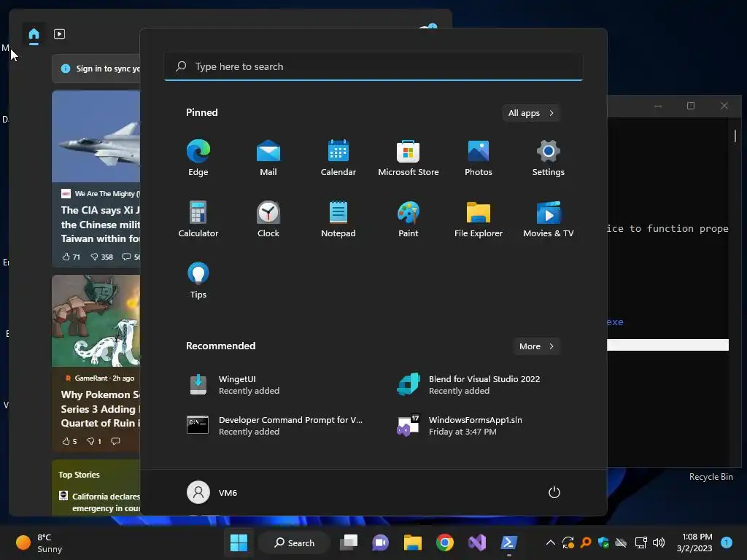Open the CIA news story thumbnail

96,136
